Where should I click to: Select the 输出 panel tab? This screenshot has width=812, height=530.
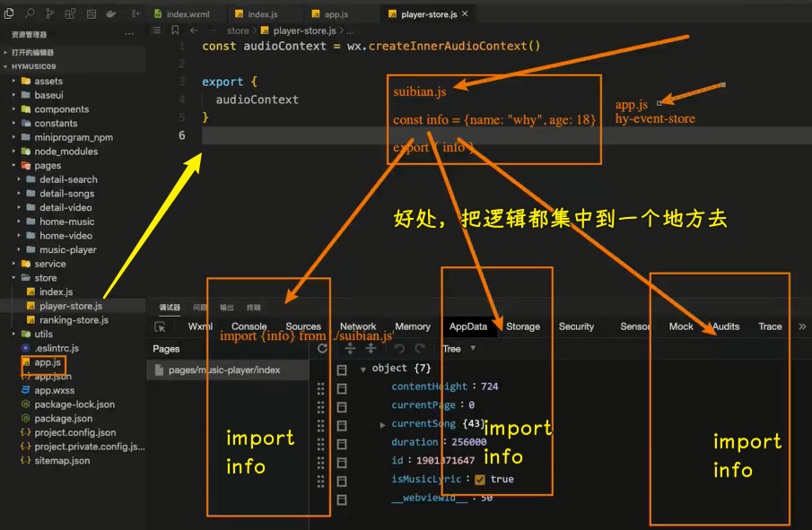click(227, 308)
